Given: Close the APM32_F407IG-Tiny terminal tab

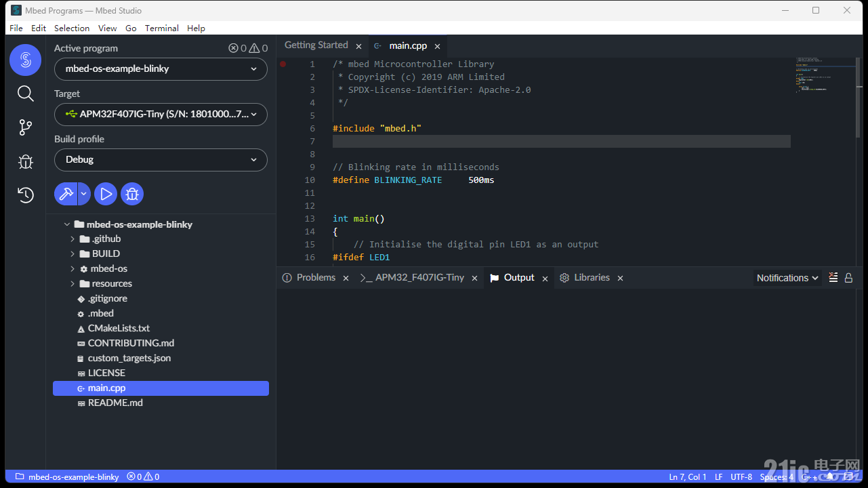Looking at the screenshot, I should click(x=475, y=278).
